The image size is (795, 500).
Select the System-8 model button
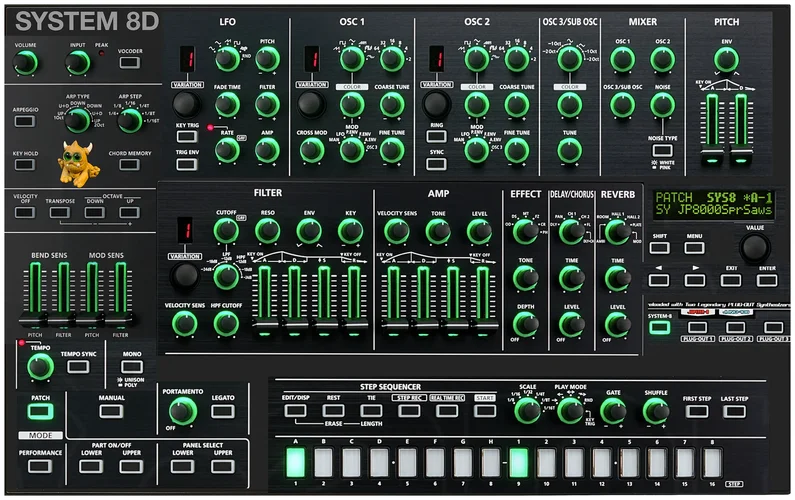pyautogui.click(x=659, y=327)
